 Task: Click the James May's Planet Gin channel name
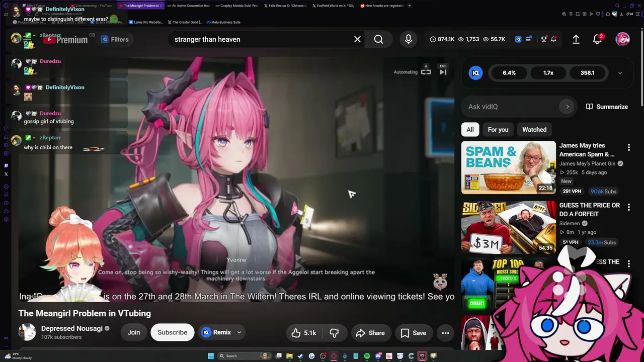point(588,163)
